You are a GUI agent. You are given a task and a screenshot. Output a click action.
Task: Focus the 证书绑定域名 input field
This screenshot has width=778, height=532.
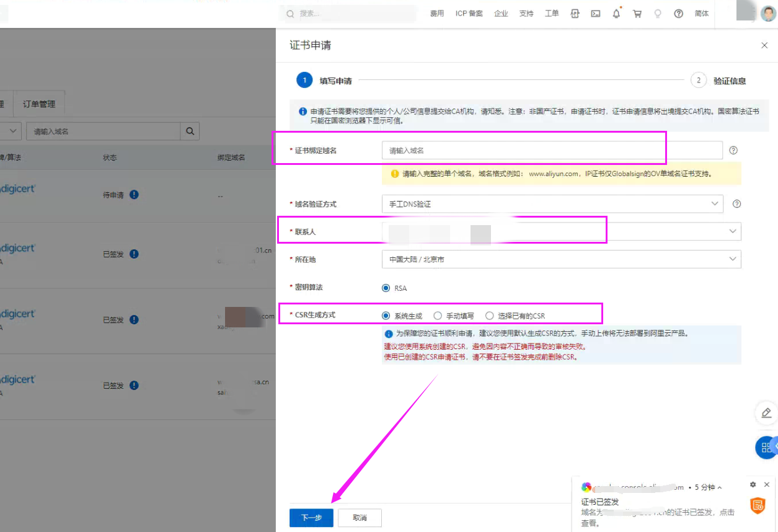(552, 151)
